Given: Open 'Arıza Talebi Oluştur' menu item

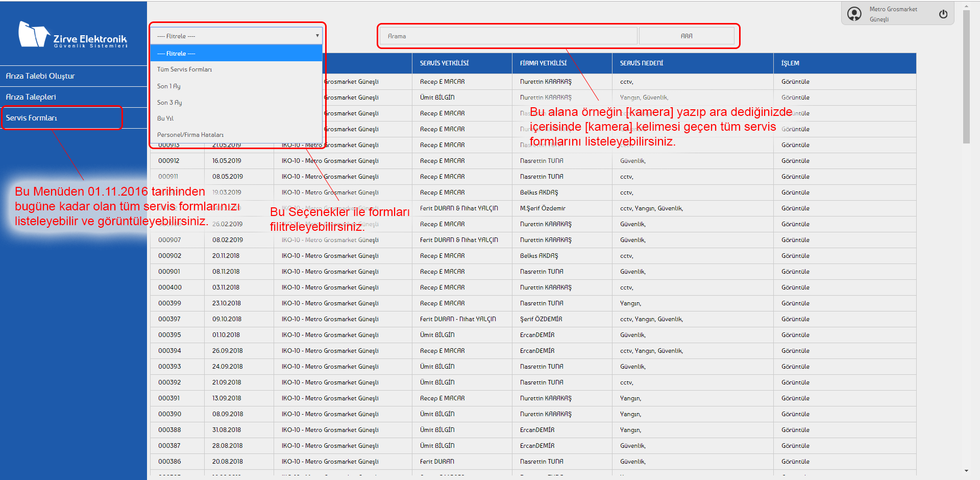Looking at the screenshot, I should tap(40, 76).
